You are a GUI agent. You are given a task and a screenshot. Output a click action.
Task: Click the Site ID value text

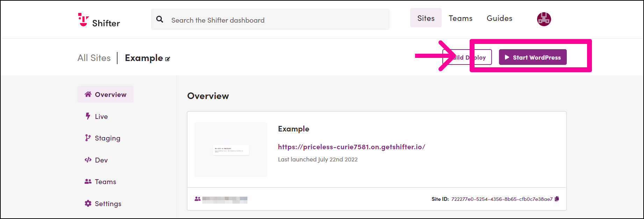tap(502, 199)
